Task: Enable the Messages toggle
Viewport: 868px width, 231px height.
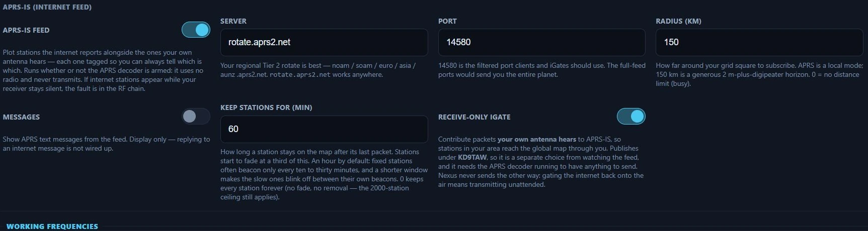Action: pos(196,117)
